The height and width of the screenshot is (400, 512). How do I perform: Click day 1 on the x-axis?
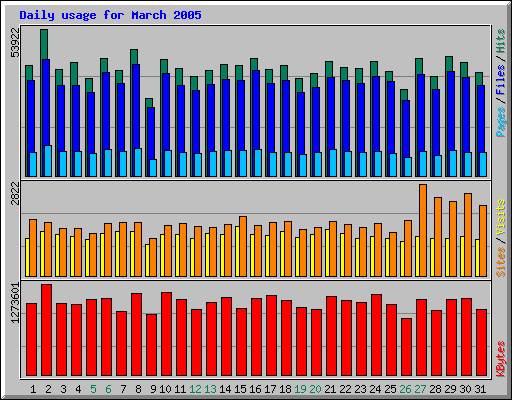coord(33,389)
